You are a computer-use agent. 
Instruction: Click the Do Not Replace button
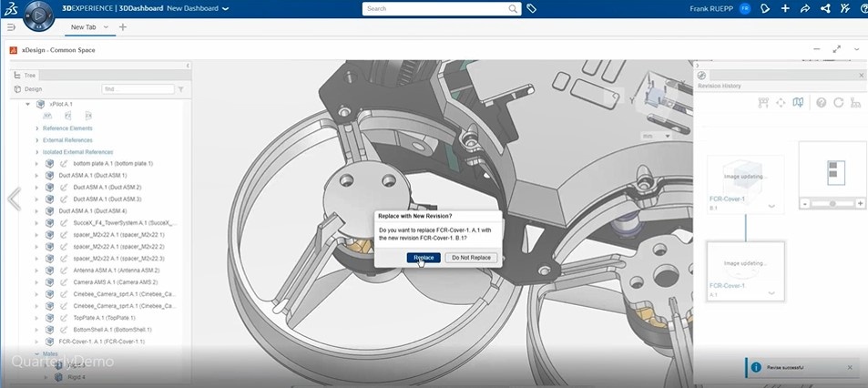click(471, 258)
